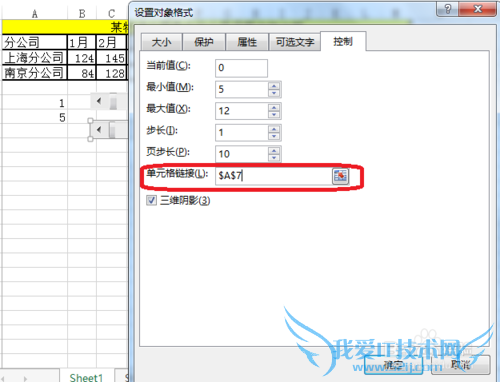Click the 步长 input field
500x382 pixels.
242,133
